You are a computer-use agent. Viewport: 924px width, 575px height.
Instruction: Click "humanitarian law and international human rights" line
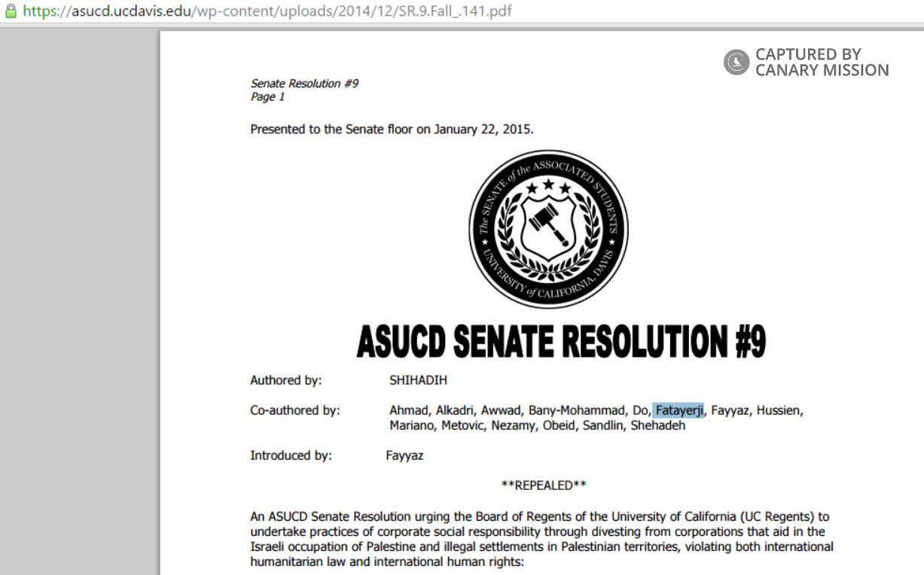[386, 561]
